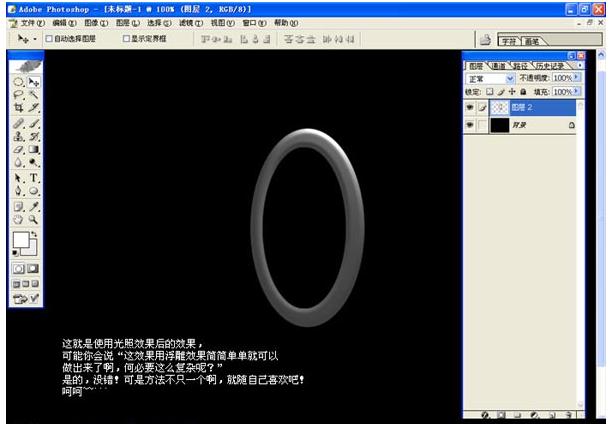Select the Dodge tool
The image size is (613, 424).
click(x=34, y=162)
